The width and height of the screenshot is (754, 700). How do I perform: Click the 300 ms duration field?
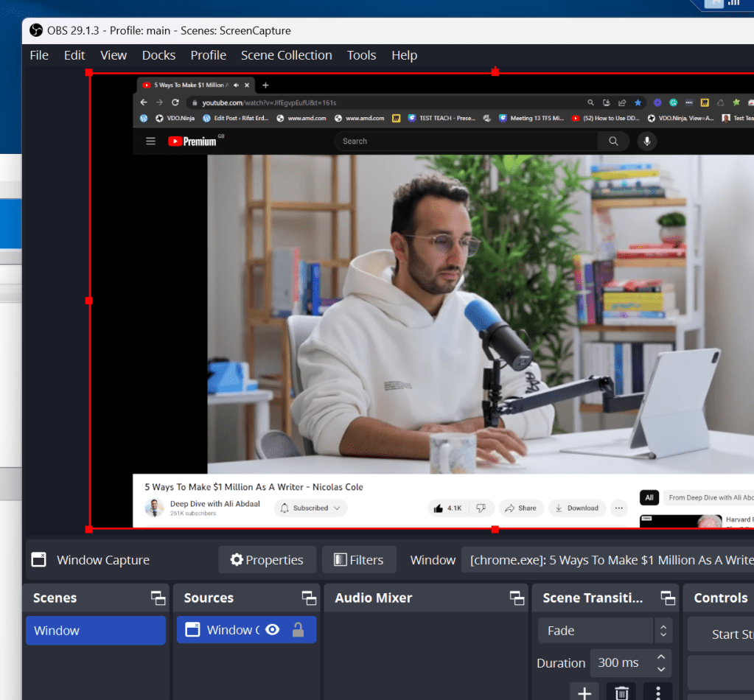pos(621,662)
